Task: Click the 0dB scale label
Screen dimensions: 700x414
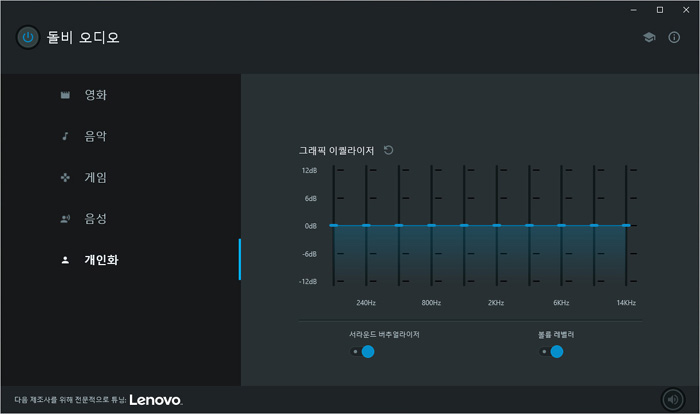Action: click(311, 226)
